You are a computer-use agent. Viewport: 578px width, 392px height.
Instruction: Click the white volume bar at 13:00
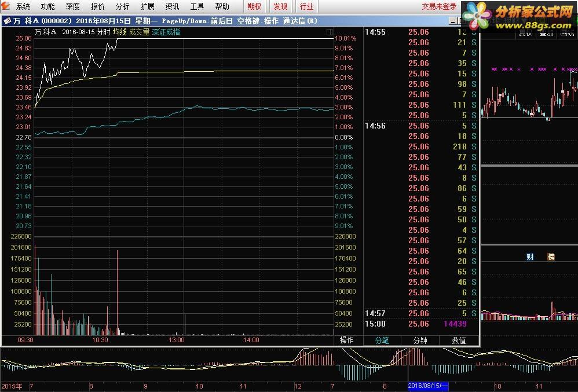click(x=185, y=325)
